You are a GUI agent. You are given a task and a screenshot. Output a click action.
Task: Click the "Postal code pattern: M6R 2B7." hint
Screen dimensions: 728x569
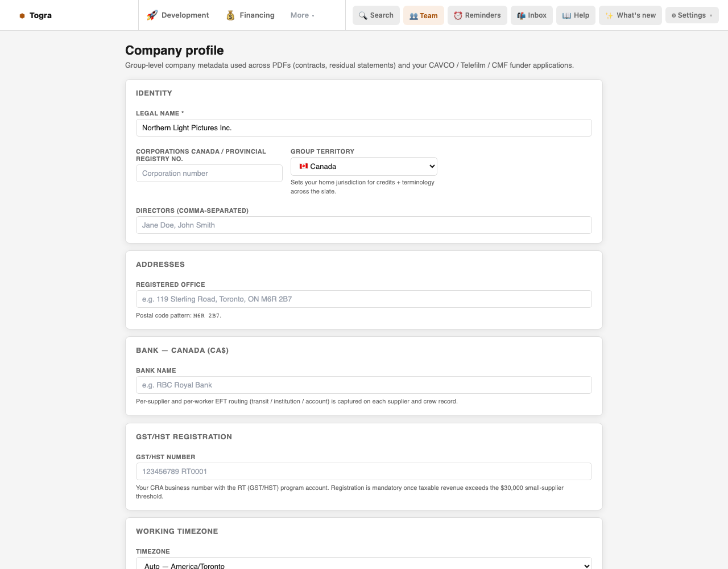179,316
